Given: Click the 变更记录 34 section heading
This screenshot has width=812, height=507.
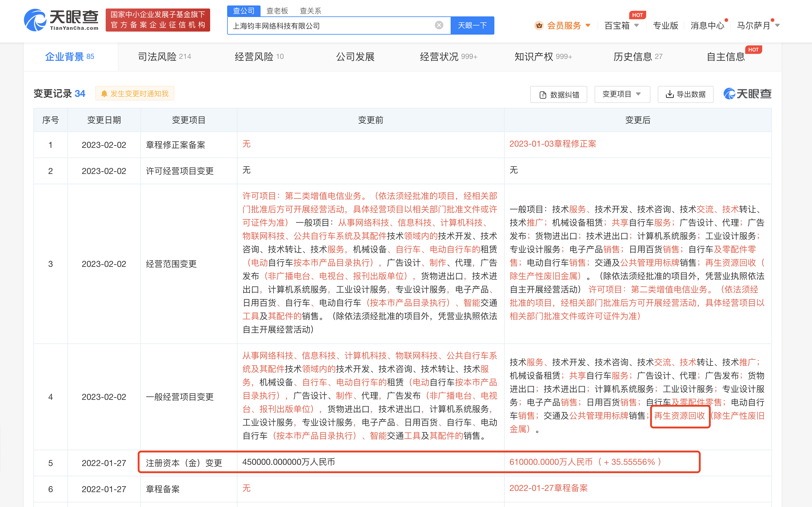Looking at the screenshot, I should [59, 94].
